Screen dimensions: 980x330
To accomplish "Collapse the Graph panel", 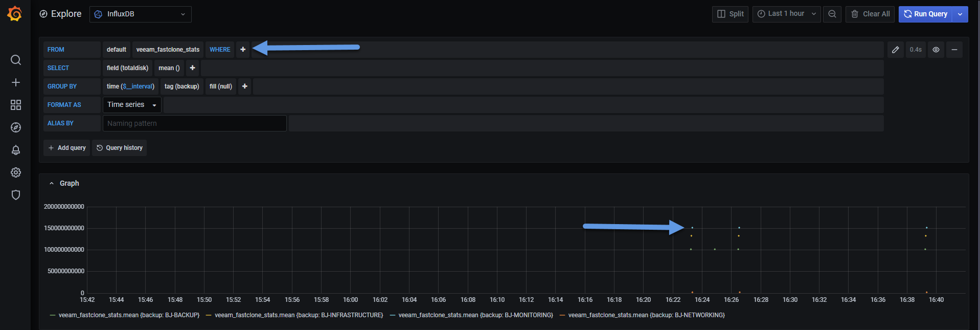I will (64, 183).
